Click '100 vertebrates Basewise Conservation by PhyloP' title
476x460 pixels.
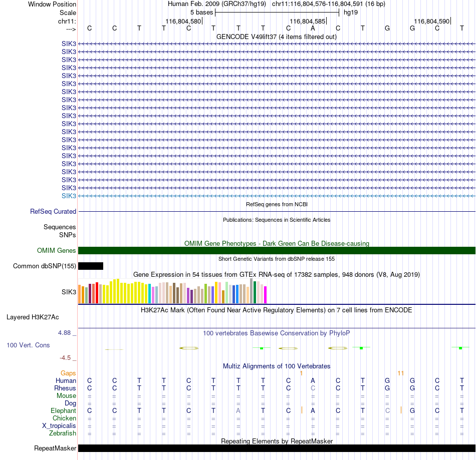(x=277, y=333)
